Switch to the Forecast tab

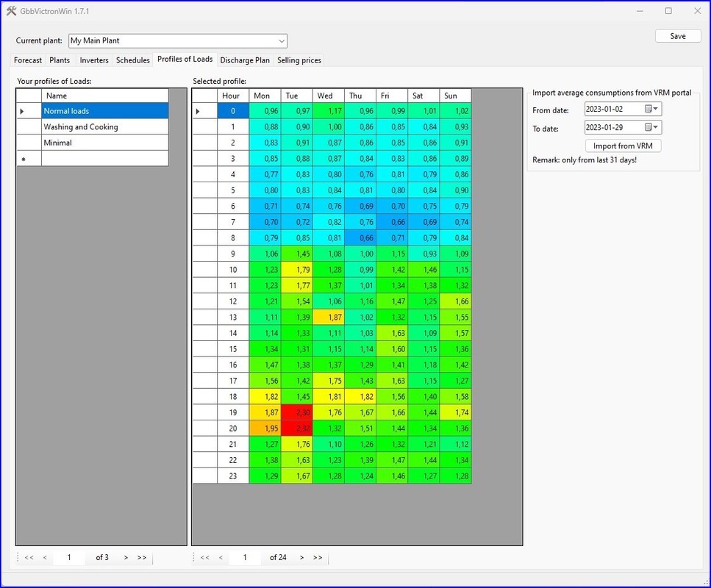[x=28, y=60]
